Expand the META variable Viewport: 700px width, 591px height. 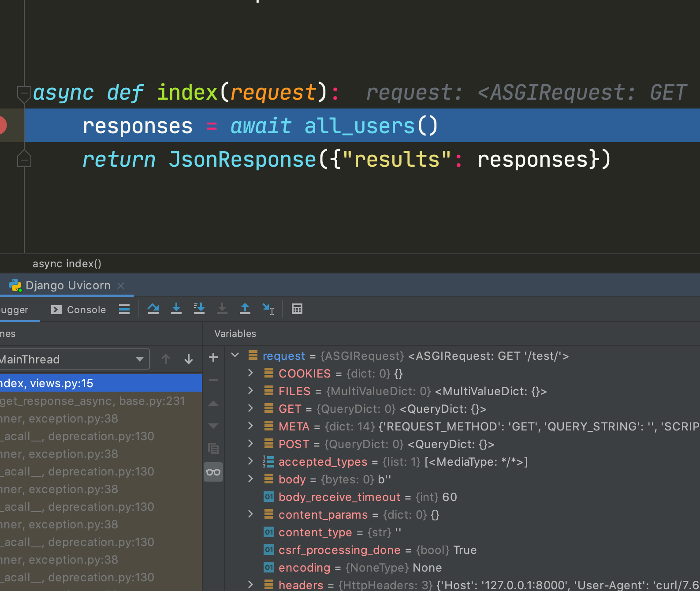250,426
